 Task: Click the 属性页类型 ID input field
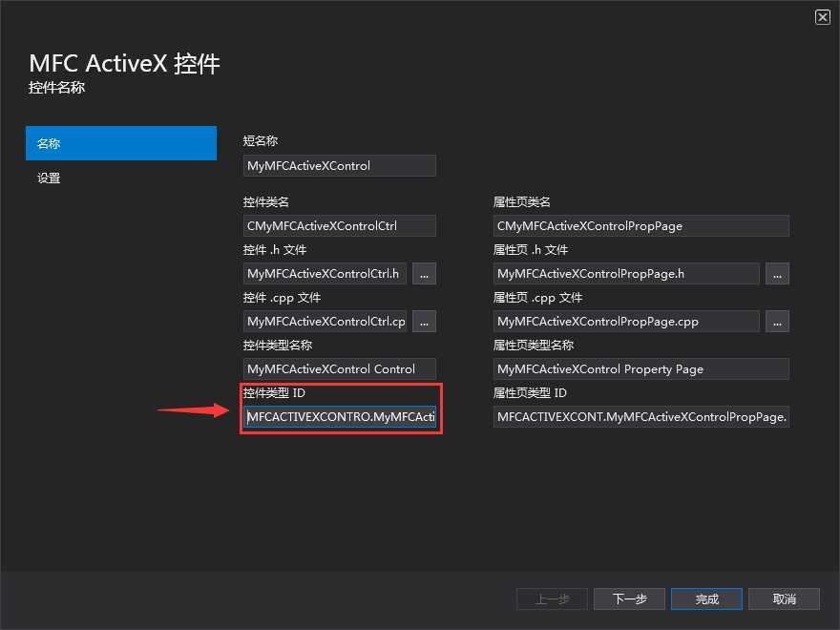click(641, 416)
